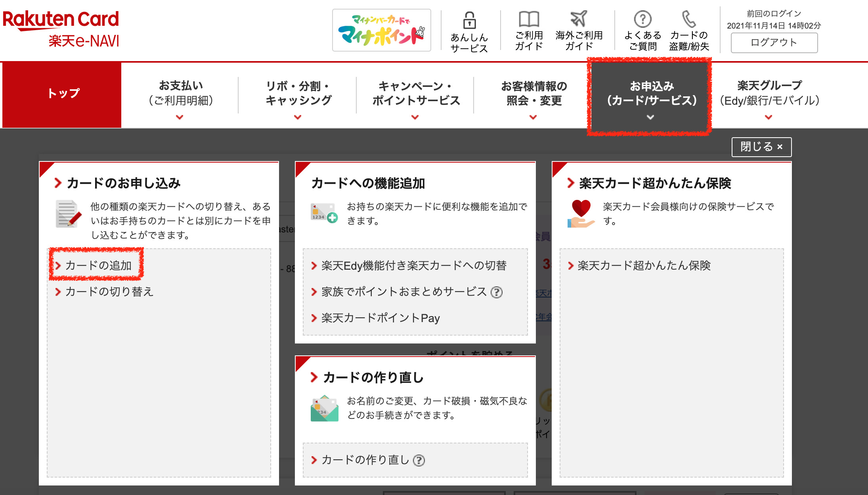The width and height of the screenshot is (868, 495).
Task: Expand chevron under キャンペーン・ポイントサービス
Action: 415,117
